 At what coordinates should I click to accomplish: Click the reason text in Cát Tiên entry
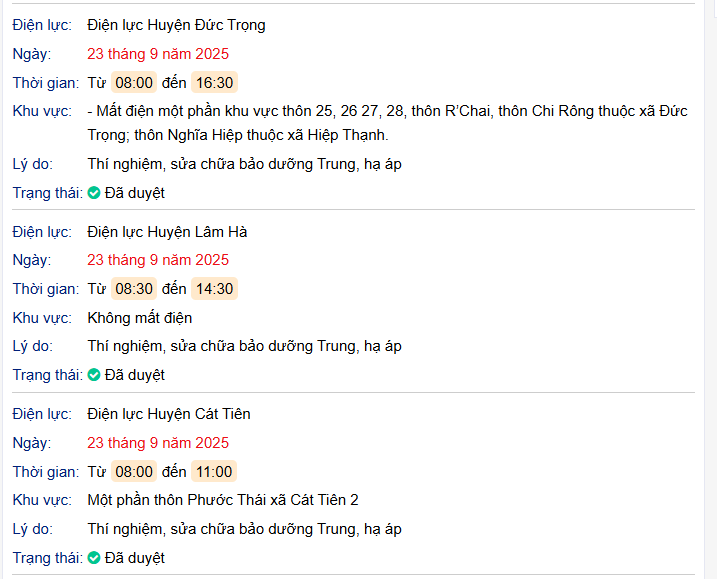(244, 529)
